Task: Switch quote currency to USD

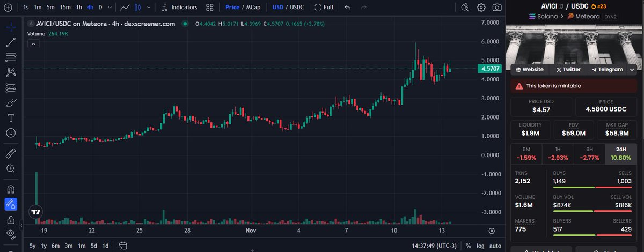Action: [277, 8]
